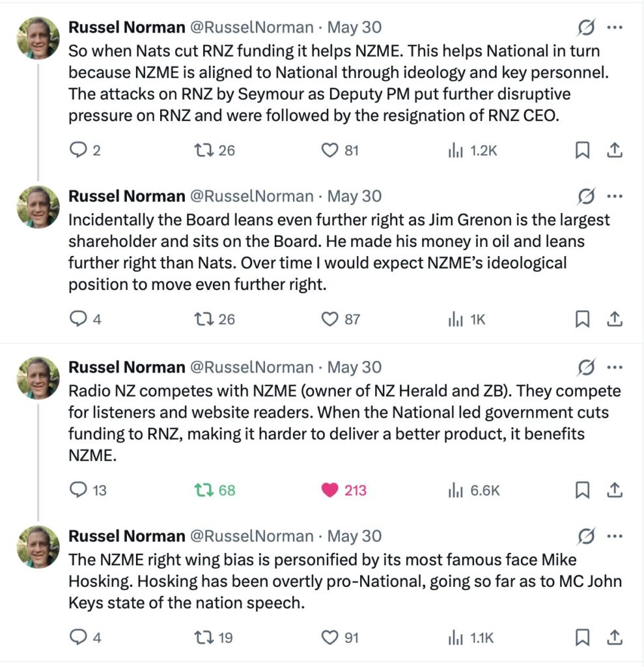The width and height of the screenshot is (644, 667).
Task: Open more options menu on Jim Grenon tweet
Action: 615,197
